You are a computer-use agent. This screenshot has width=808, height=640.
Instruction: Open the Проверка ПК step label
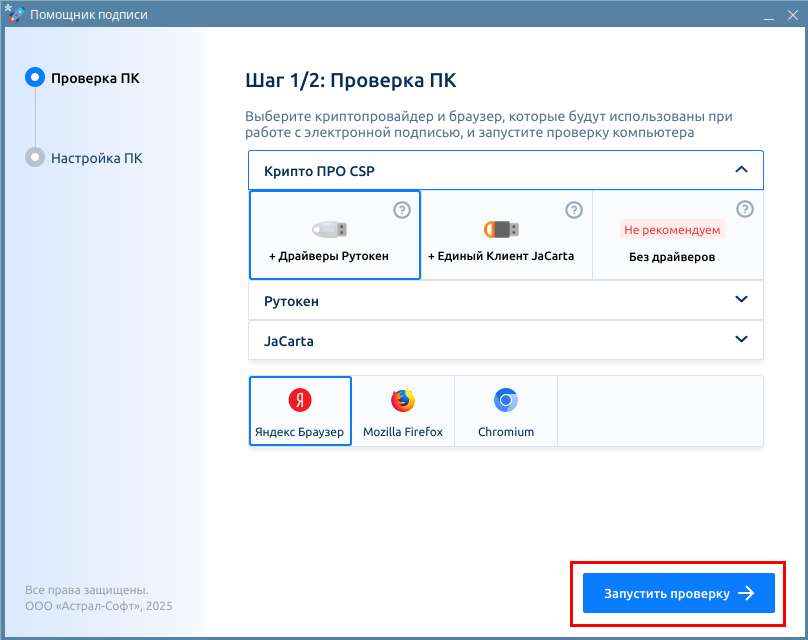95,78
